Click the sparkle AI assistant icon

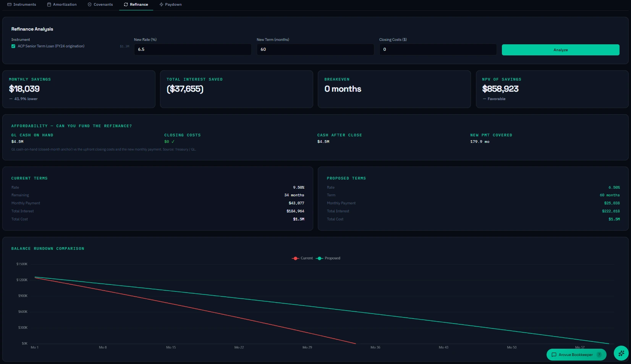621,353
